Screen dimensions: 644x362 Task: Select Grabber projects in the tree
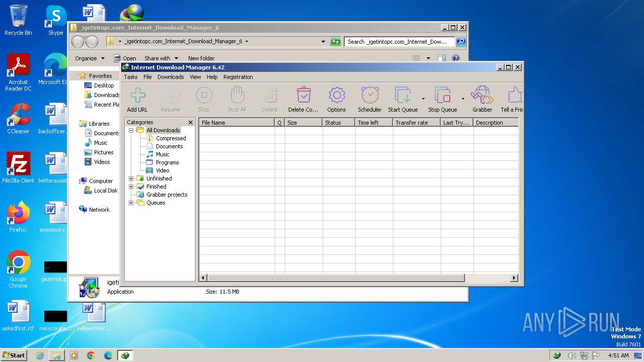pos(167,195)
